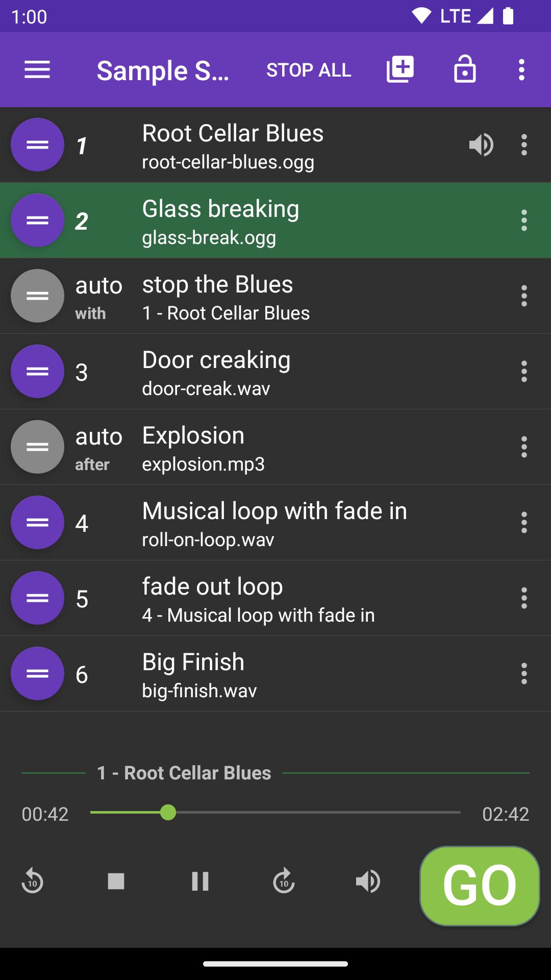Pause the playing cue

200,881
